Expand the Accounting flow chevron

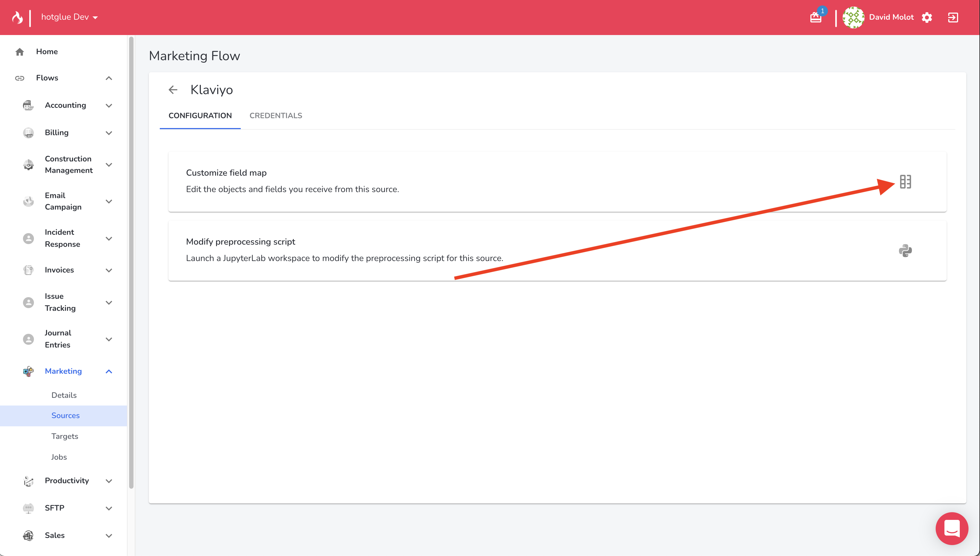pyautogui.click(x=109, y=105)
